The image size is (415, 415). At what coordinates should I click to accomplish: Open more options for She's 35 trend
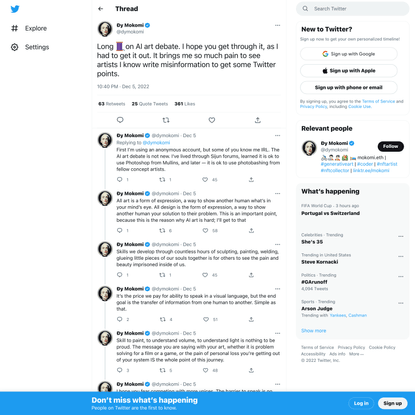click(x=401, y=236)
